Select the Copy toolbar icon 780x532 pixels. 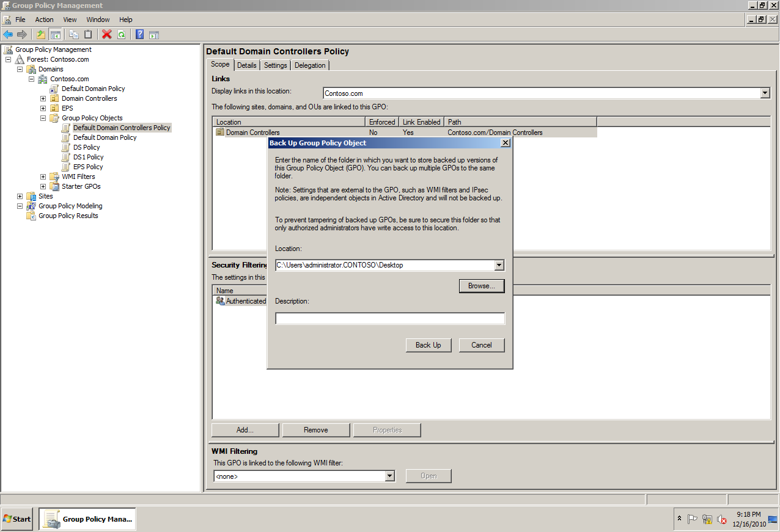73,34
